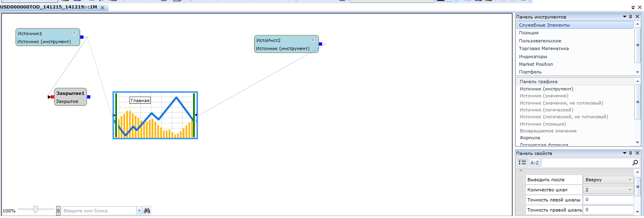
Task: Select Источник (позиция) tool item
Action: (575, 124)
